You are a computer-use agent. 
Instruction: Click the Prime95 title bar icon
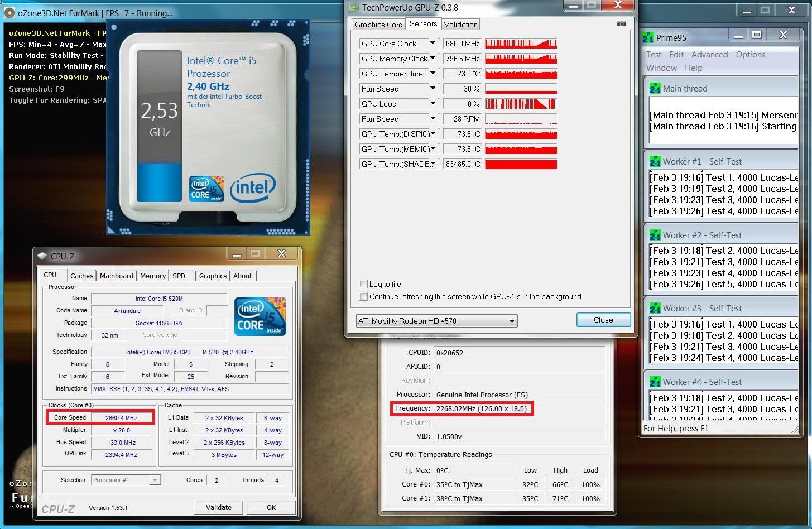coord(648,38)
